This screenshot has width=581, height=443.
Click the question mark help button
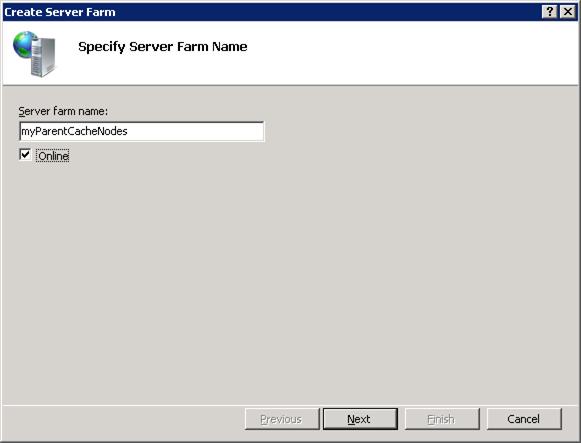550,12
